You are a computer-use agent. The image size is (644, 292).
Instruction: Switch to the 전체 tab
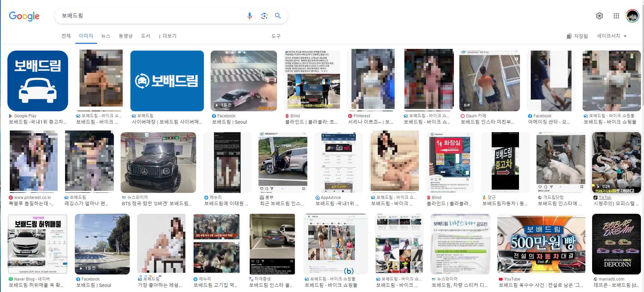point(66,36)
